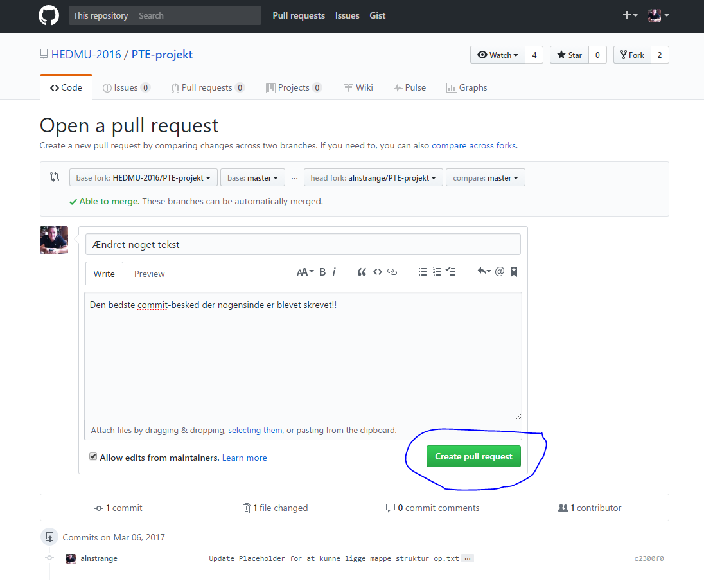
Task: Open the 1 contributor summary
Action: (x=590, y=508)
